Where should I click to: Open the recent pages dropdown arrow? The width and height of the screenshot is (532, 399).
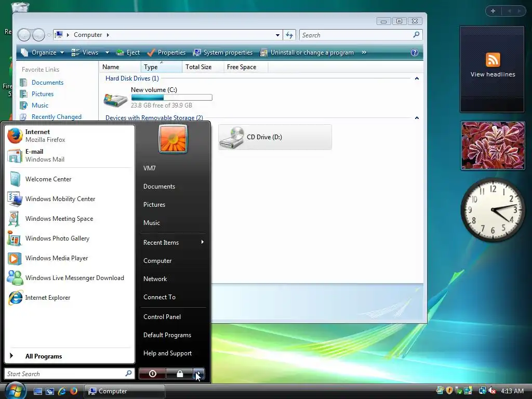pos(49,35)
